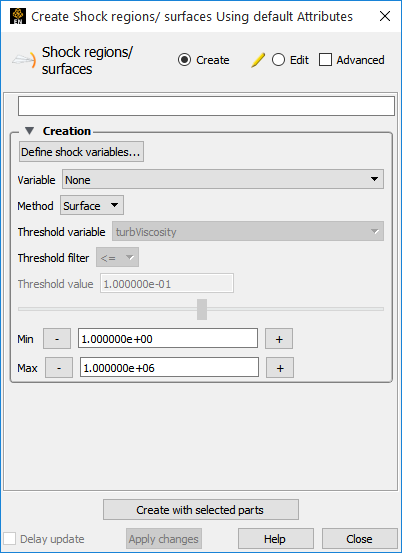Click the Shock regions/surfaces feature icon
The width and height of the screenshot is (402, 553).
(24, 60)
